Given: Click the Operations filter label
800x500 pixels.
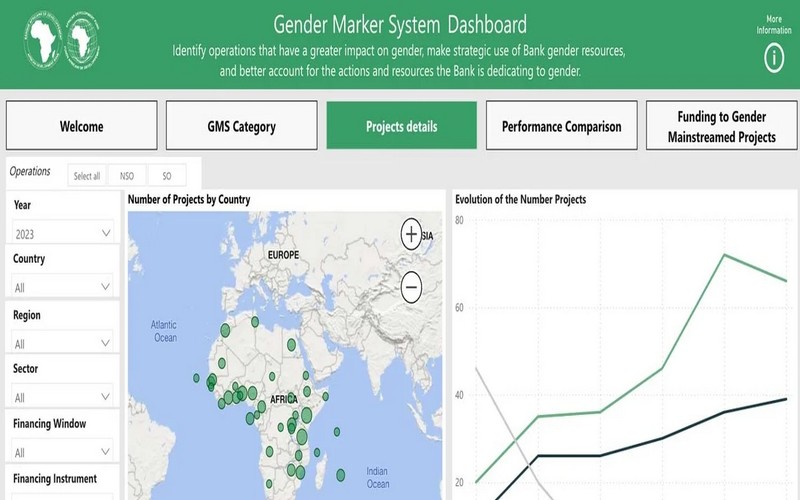Looking at the screenshot, I should [x=30, y=171].
